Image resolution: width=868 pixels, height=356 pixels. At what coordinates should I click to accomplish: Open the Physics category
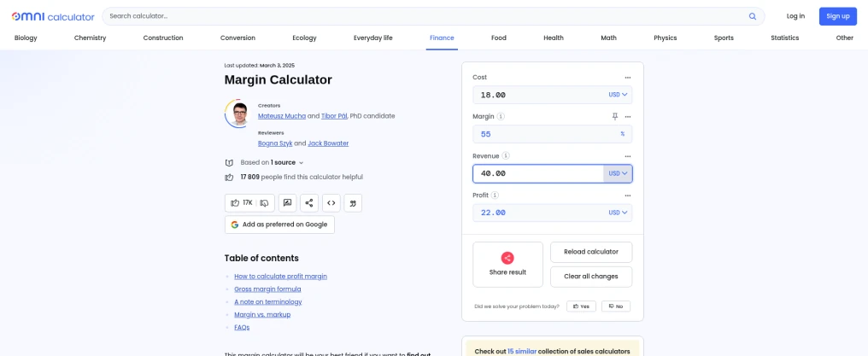666,38
